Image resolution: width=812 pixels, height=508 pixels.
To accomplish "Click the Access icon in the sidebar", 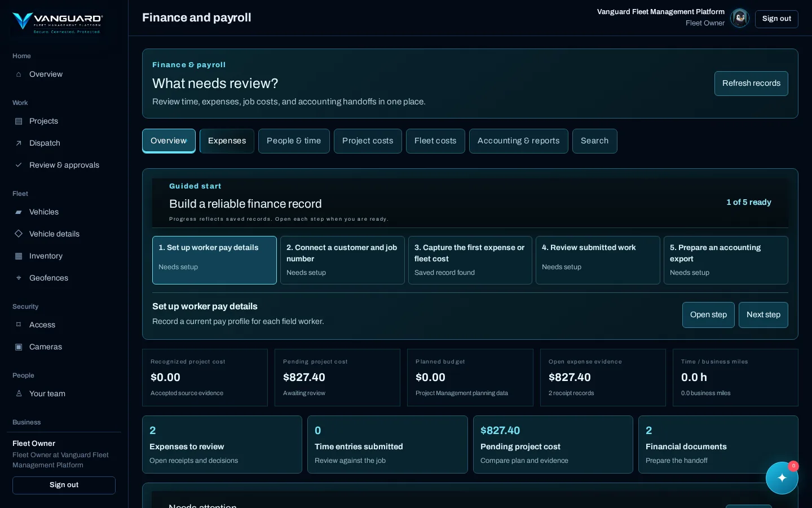I will [19, 325].
